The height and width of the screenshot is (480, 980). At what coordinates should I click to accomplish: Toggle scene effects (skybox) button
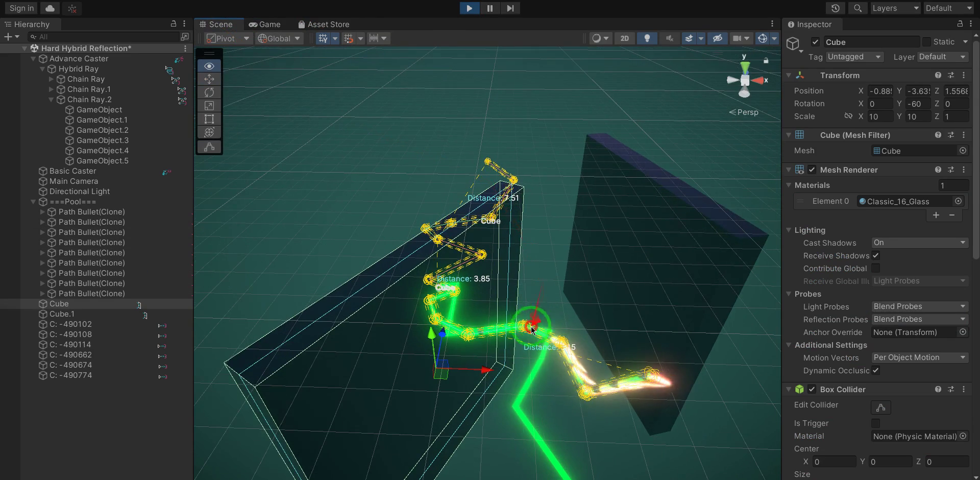click(x=689, y=38)
